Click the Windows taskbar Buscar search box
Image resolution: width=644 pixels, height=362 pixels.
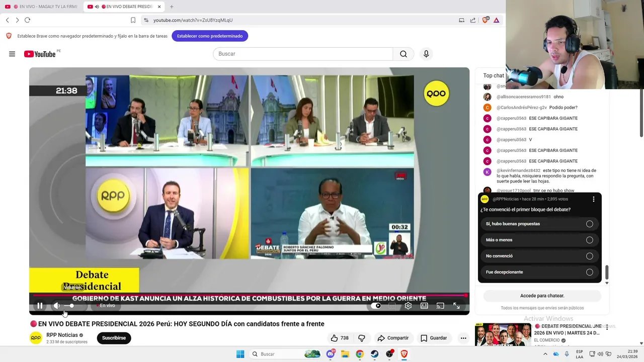click(286, 354)
